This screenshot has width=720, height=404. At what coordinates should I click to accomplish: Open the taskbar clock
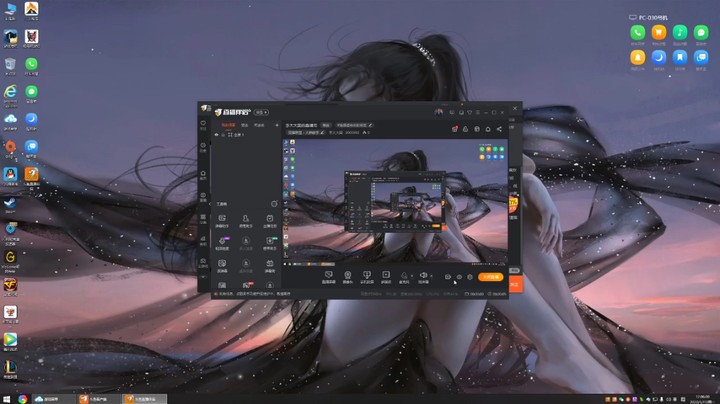[x=702, y=399]
